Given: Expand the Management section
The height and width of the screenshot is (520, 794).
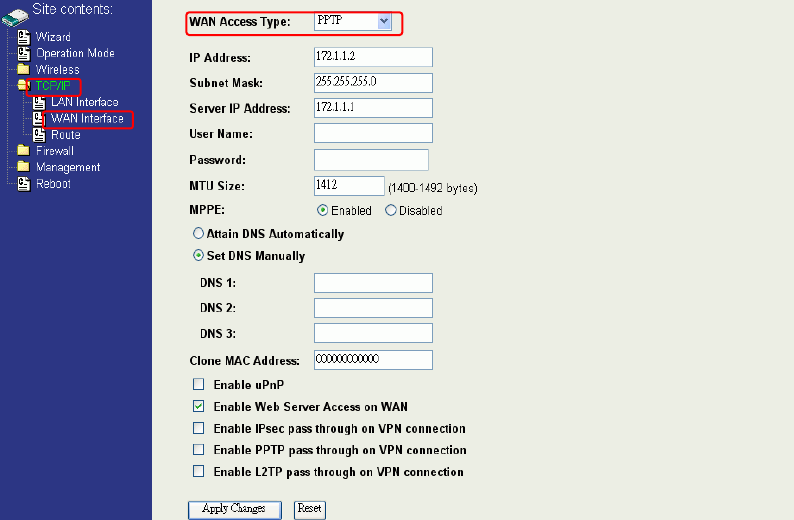Looking at the screenshot, I should coord(68,167).
